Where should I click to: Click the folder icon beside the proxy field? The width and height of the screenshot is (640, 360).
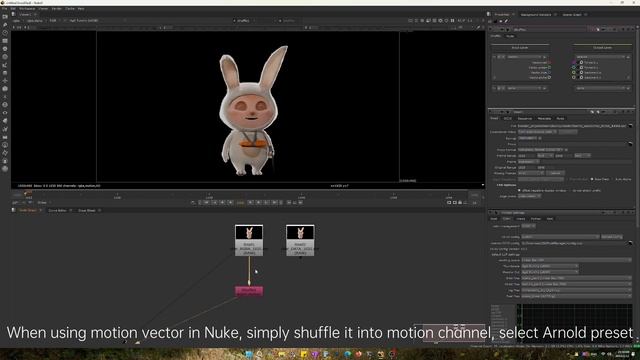point(630,144)
